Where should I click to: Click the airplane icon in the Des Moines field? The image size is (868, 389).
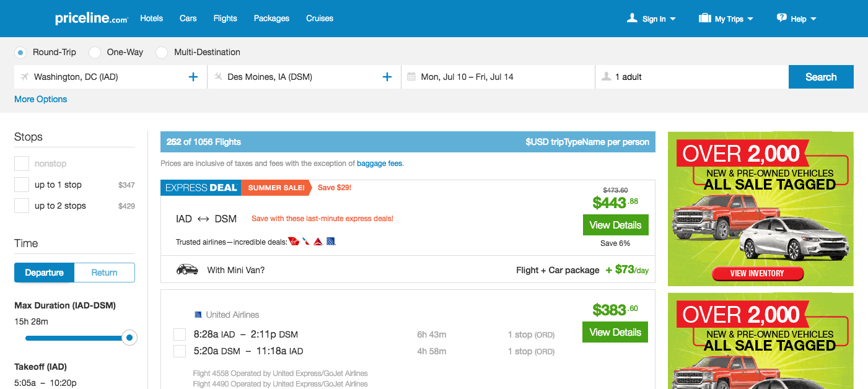(x=218, y=77)
